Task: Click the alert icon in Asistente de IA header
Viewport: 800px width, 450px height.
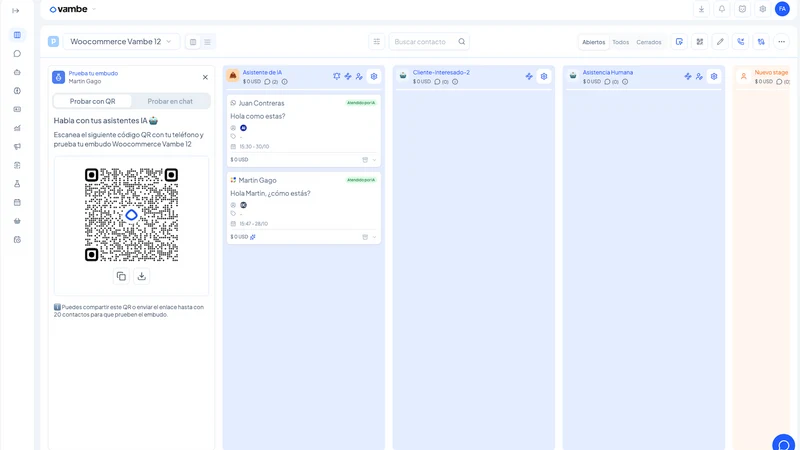Action: coord(337,77)
